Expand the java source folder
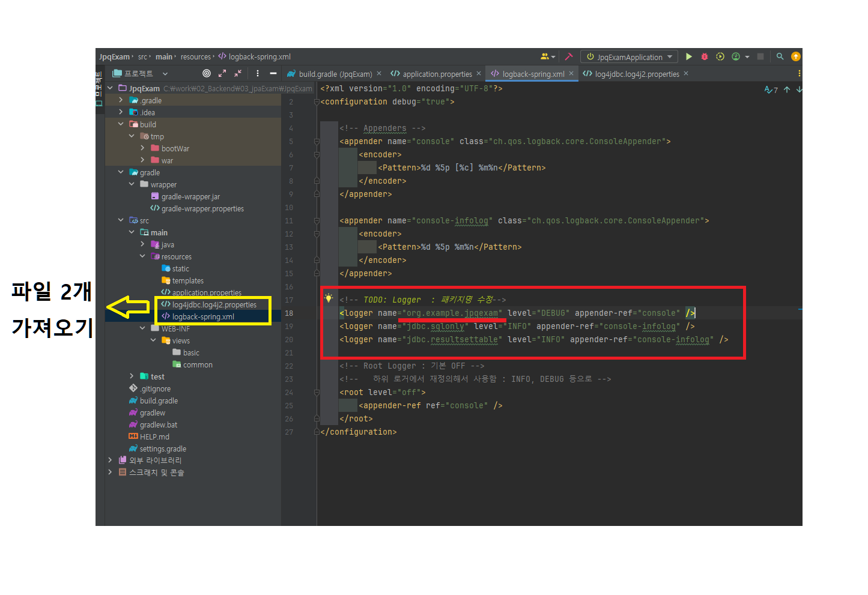868x595 pixels. pos(142,244)
